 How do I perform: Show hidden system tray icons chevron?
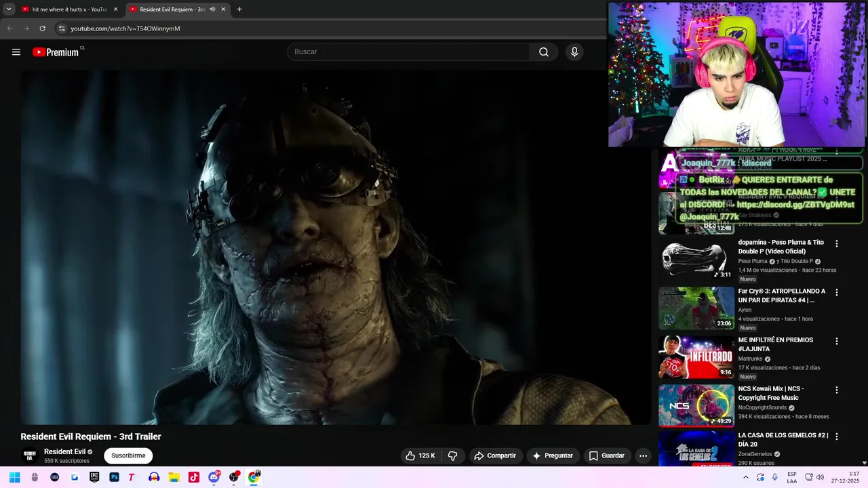(x=745, y=477)
